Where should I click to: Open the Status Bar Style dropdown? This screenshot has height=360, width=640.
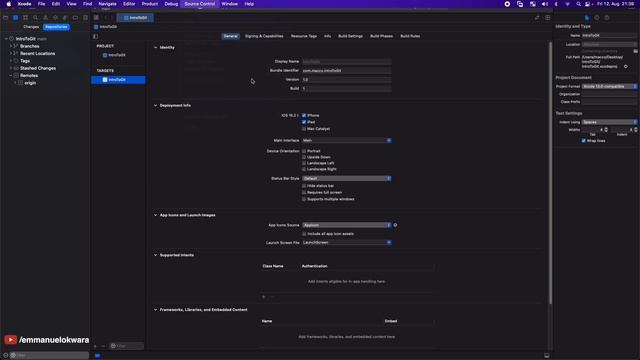(x=347, y=178)
